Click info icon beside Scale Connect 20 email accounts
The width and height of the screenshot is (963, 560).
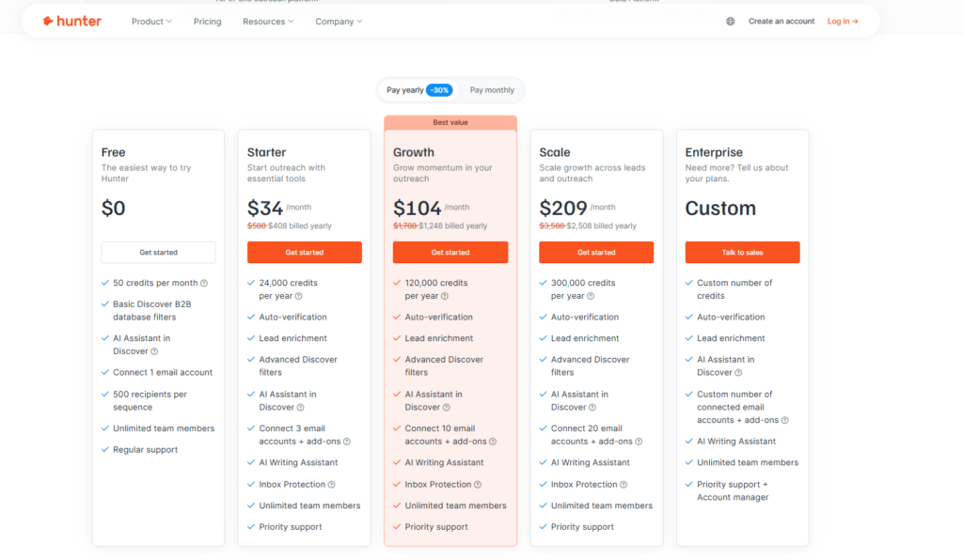639,442
